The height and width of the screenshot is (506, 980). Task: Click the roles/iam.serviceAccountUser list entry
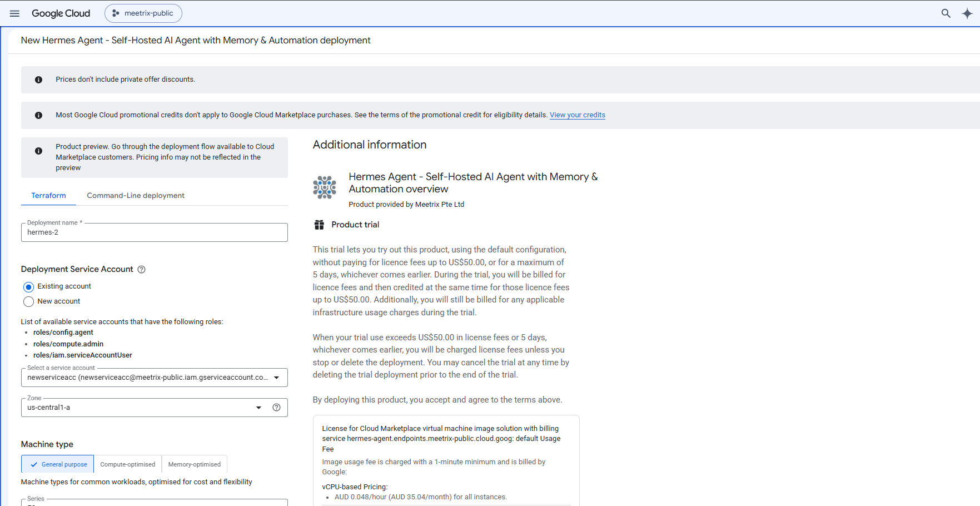click(x=83, y=355)
